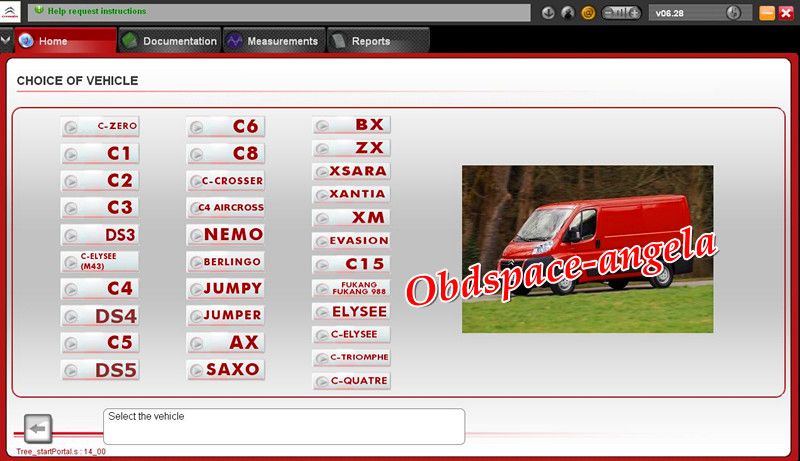Open the Home tab
The image size is (800, 461).
click(x=66, y=41)
